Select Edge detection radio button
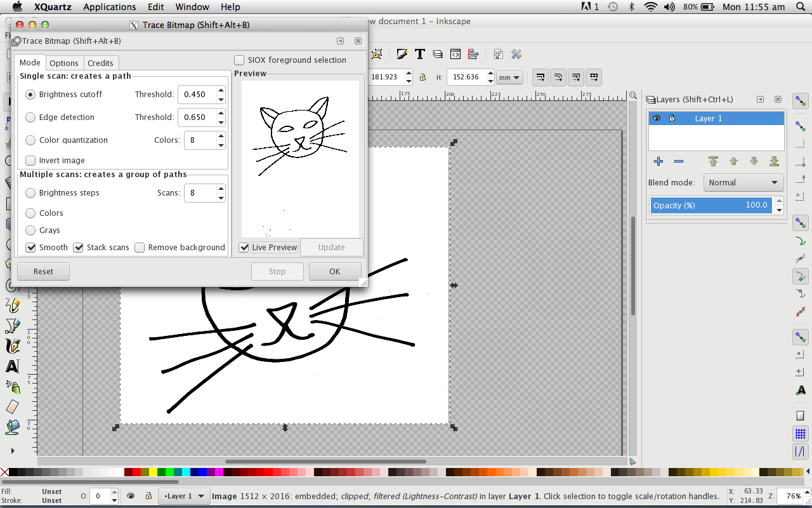 (x=30, y=117)
